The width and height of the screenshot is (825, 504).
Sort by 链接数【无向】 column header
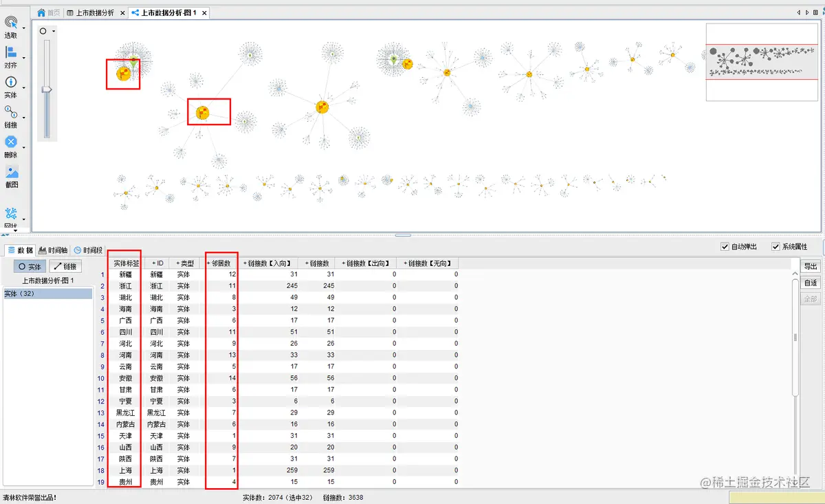tap(428, 263)
